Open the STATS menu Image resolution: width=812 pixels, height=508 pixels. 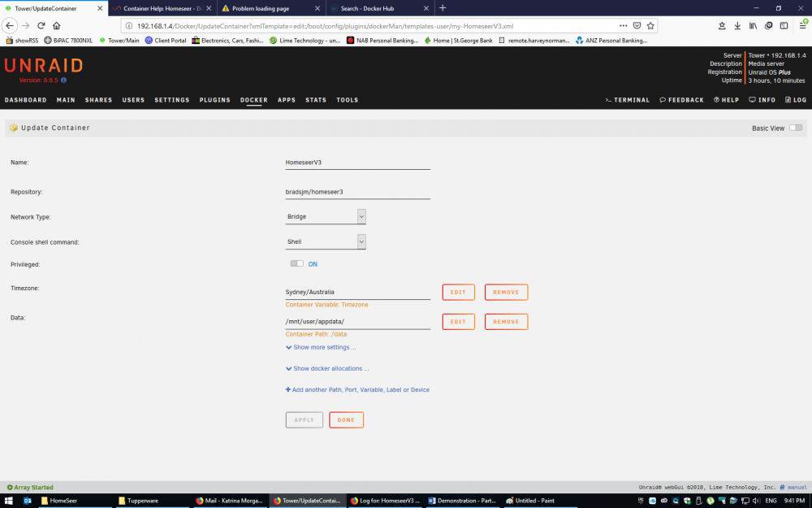pyautogui.click(x=316, y=99)
